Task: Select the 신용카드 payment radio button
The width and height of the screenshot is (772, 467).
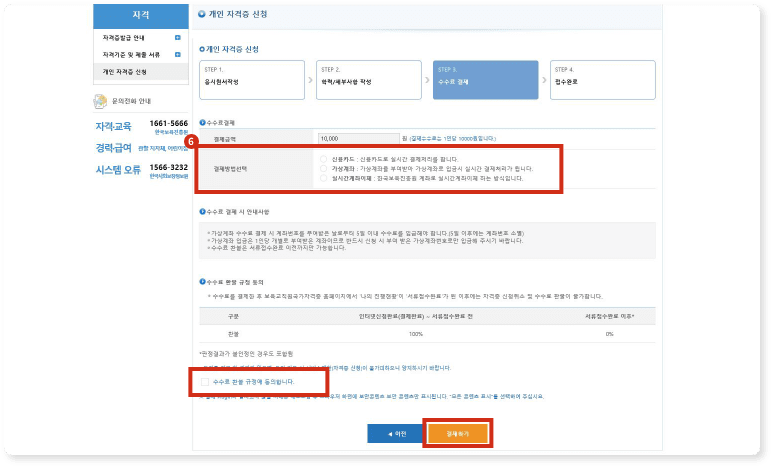Action: pyautogui.click(x=323, y=159)
